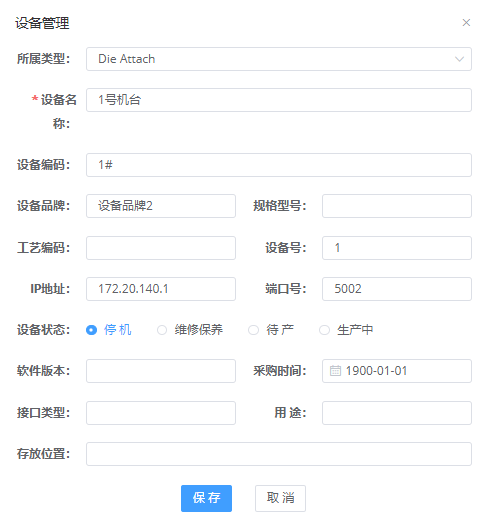
Task: Click the calendar icon in 采购时间 field
Action: (335, 370)
